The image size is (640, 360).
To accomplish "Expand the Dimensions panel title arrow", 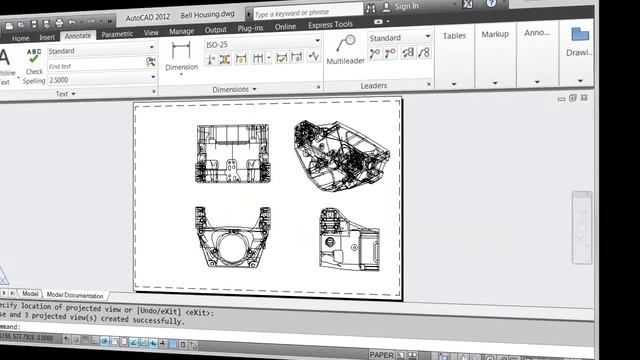I will pyautogui.click(x=254, y=89).
